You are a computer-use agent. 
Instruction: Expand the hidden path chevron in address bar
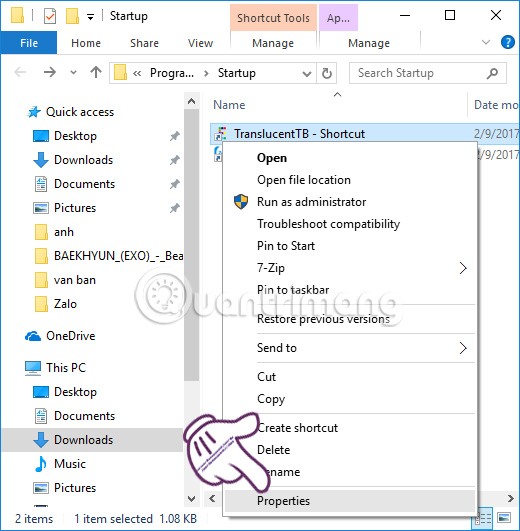137,73
